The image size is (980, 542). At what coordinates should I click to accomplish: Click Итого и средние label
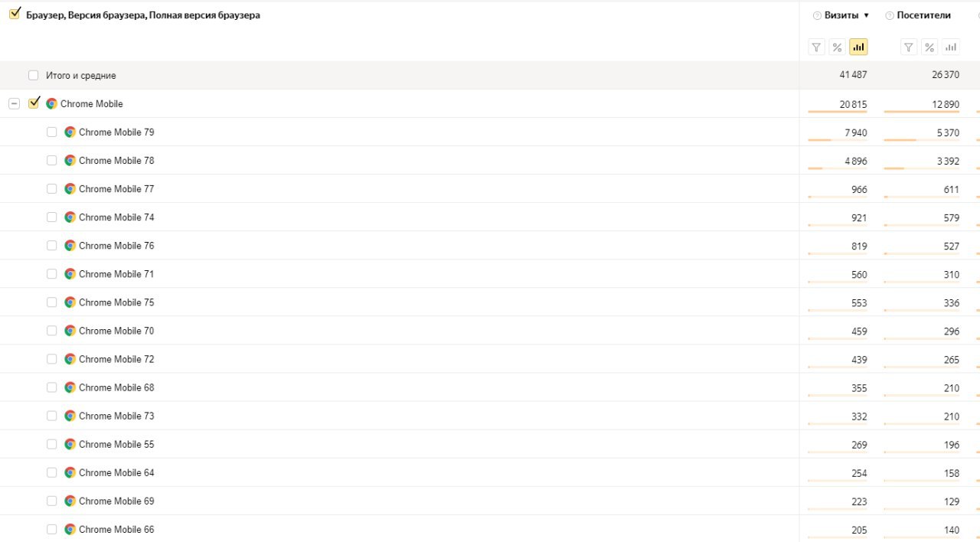[81, 75]
